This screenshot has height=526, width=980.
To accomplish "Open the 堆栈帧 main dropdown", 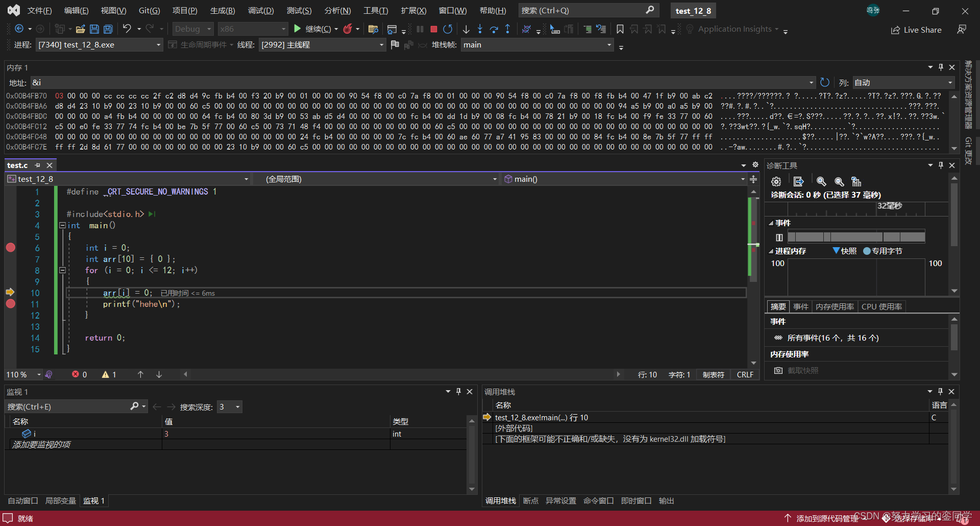I will (608, 45).
